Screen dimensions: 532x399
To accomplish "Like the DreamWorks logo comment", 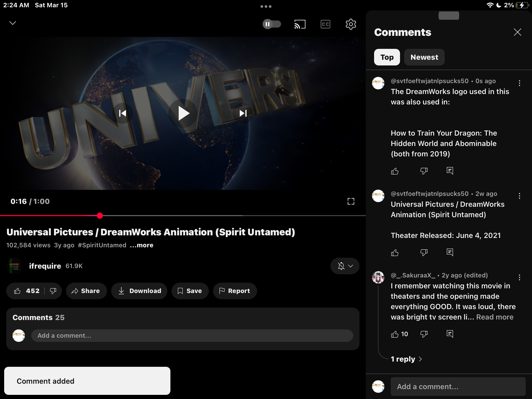I will pos(395,171).
